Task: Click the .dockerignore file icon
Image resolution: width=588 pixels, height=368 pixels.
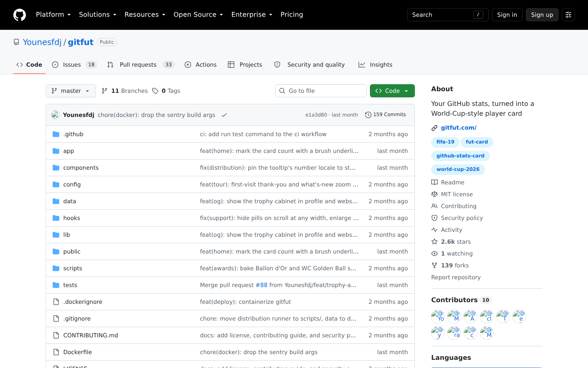Action: [56, 302]
